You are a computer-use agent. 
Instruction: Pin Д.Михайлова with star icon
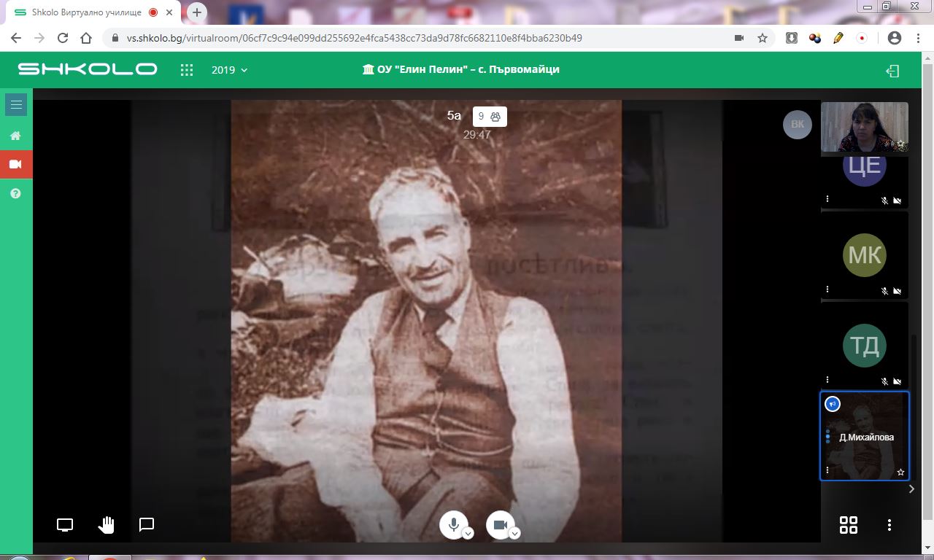point(900,472)
